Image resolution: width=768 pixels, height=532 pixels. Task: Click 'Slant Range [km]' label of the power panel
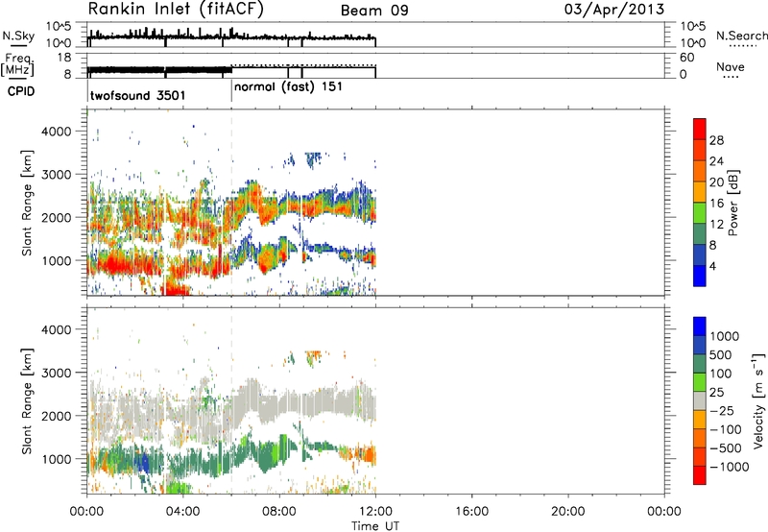[27, 203]
